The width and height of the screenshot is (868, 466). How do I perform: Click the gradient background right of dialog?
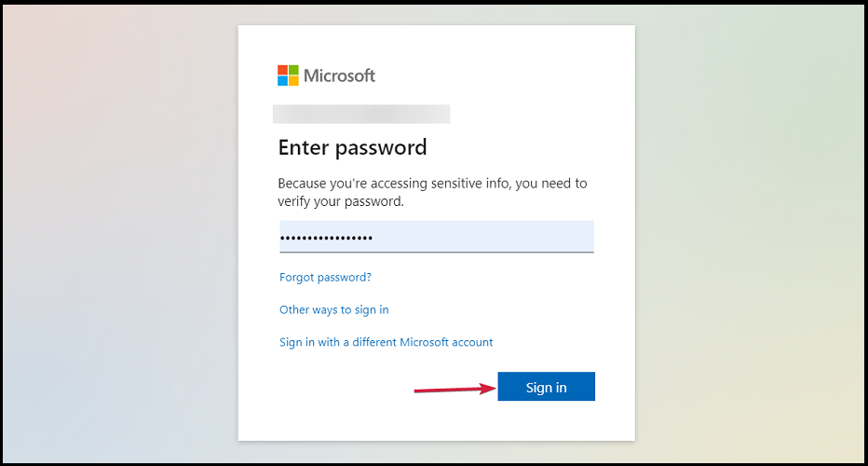[x=749, y=233]
